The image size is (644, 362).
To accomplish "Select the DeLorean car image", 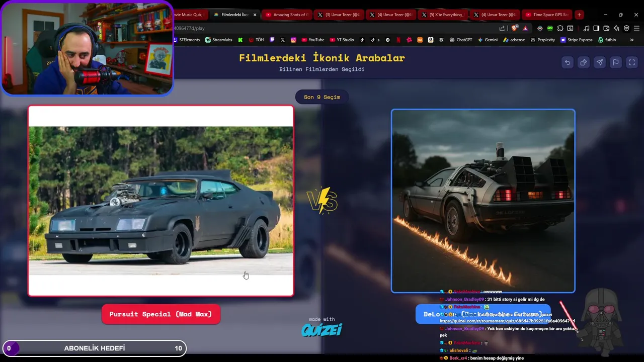I will pos(483,201).
